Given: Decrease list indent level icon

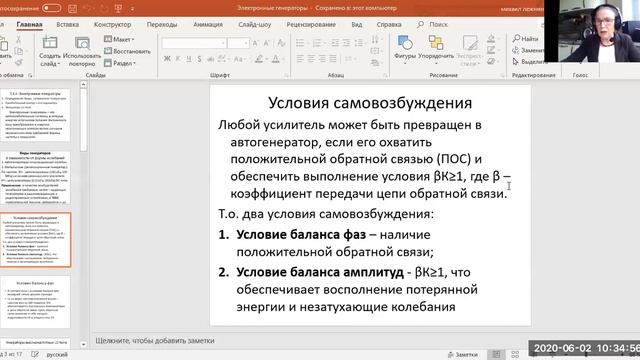Looking at the screenshot, I should coord(335,43).
